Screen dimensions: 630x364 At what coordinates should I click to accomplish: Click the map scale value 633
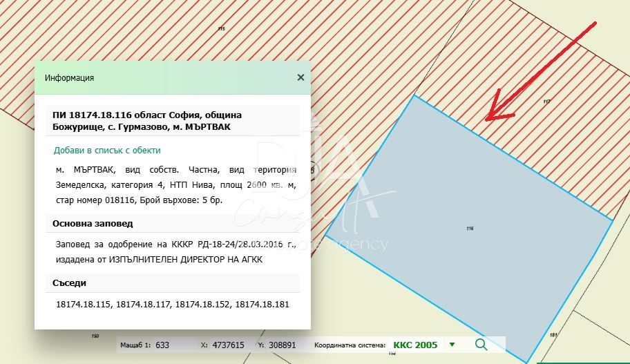click(x=162, y=345)
